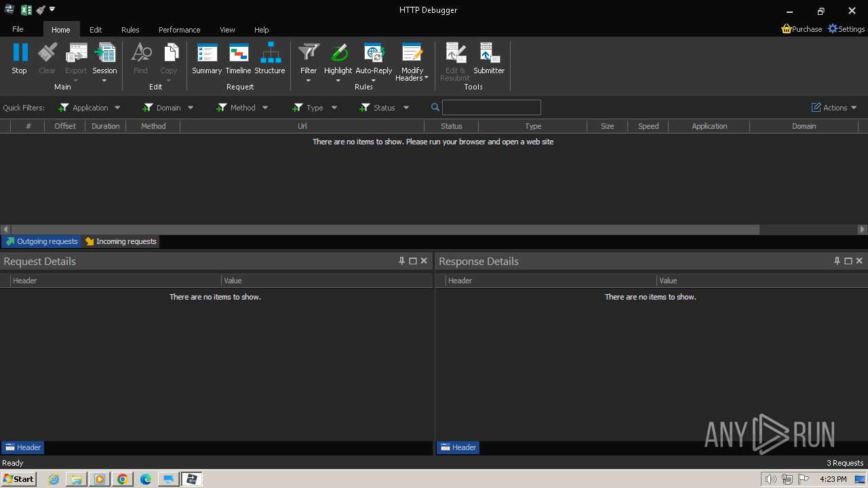Maximize the Request Details panel

413,261
